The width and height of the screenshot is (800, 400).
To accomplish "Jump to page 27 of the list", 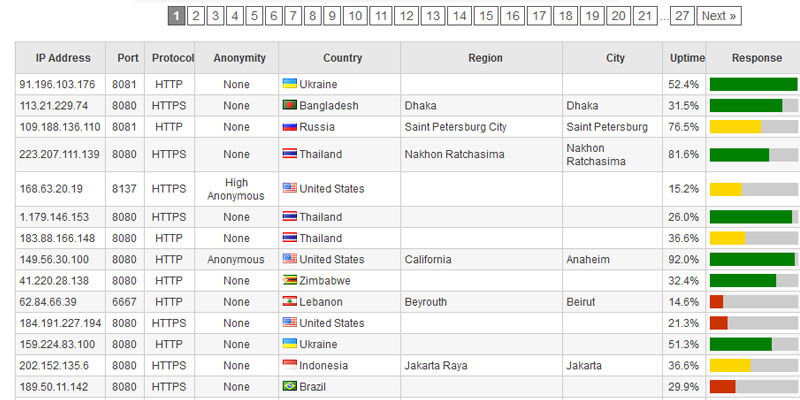I will point(682,16).
